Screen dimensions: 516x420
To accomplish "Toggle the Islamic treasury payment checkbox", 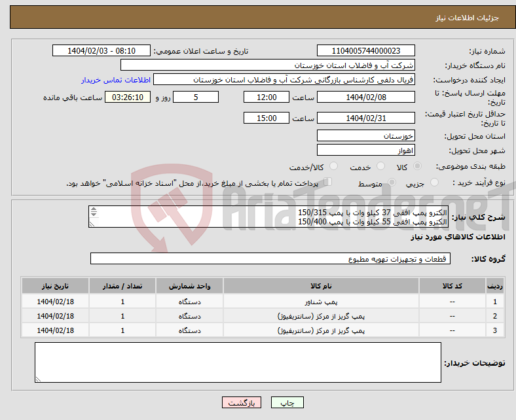I will point(328,183).
